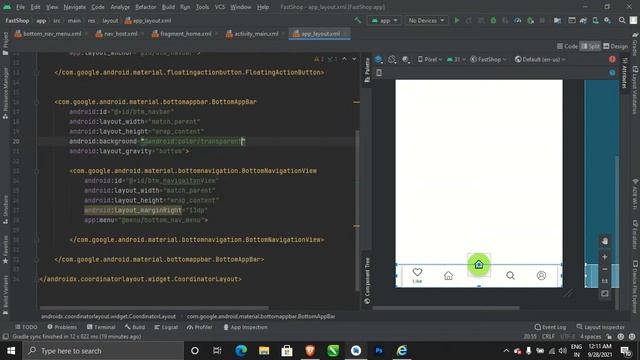This screenshot has height=360, width=640.
Task: Open the Profile app gauge icon
Action: tap(518, 20)
